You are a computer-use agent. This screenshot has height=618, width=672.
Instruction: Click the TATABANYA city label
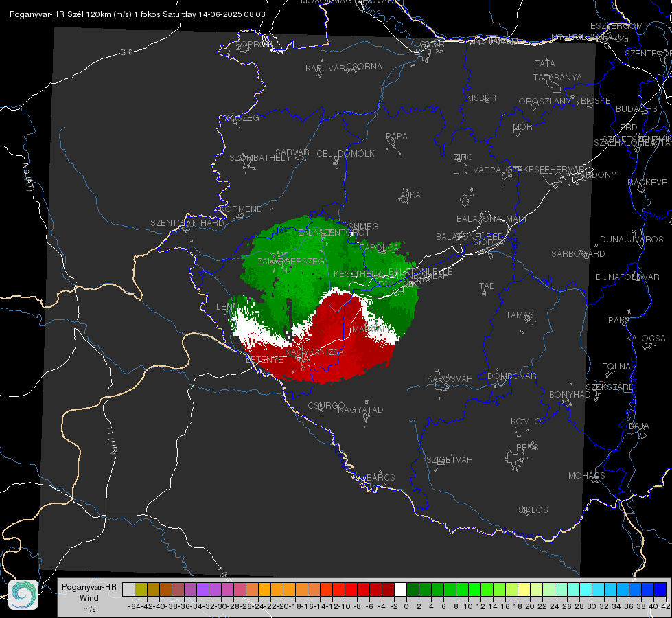coord(557,77)
